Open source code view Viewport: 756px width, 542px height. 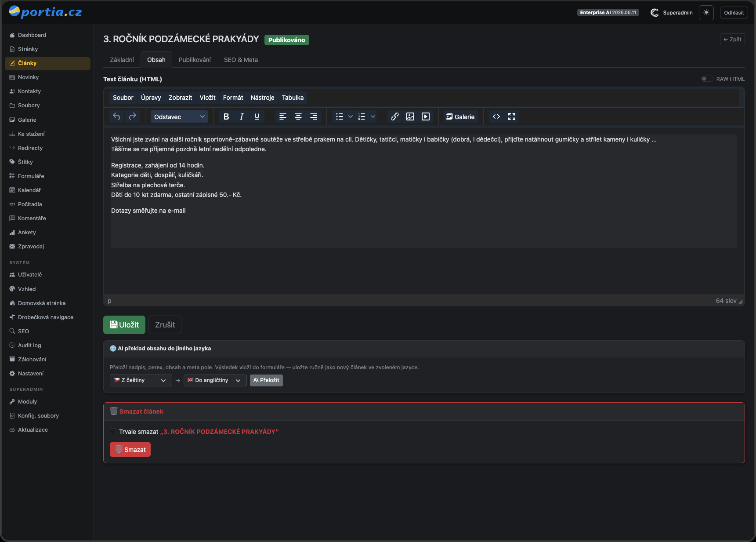tap(496, 116)
